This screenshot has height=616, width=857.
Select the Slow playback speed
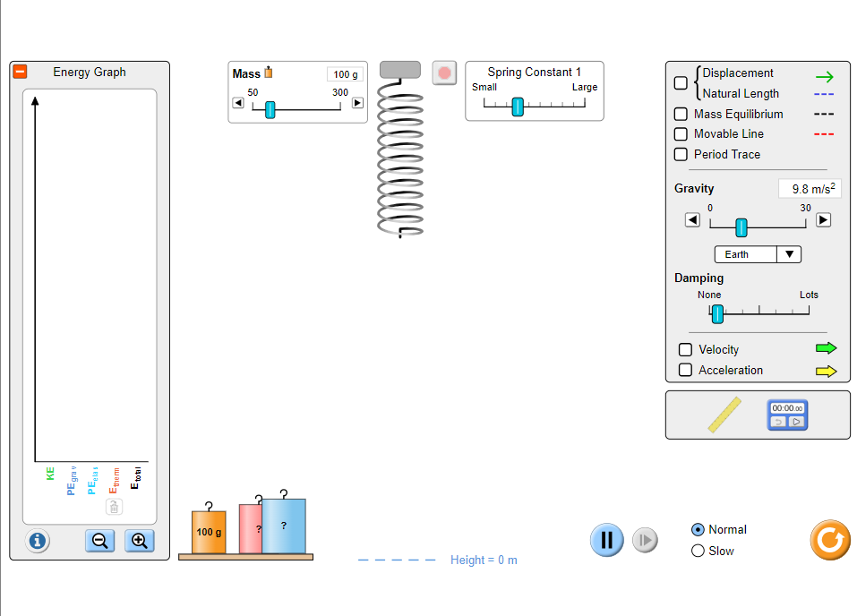coord(698,551)
